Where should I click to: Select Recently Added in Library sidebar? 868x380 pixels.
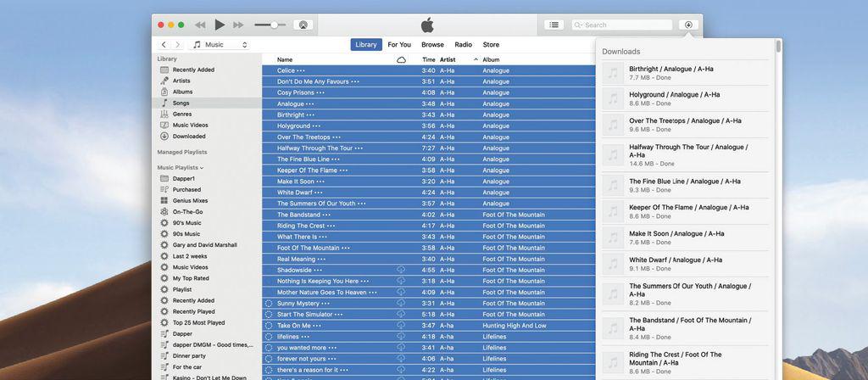coord(207,70)
